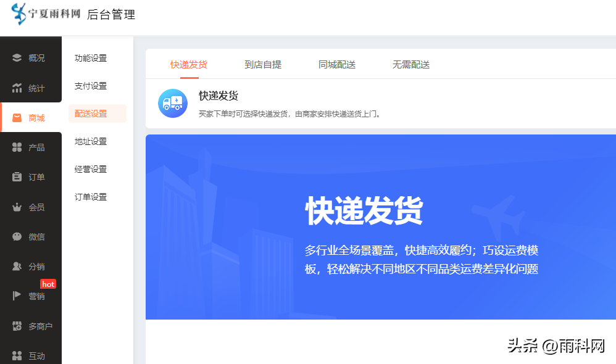
Task: Click the 快递发货 blue banner image
Action: tap(380, 227)
